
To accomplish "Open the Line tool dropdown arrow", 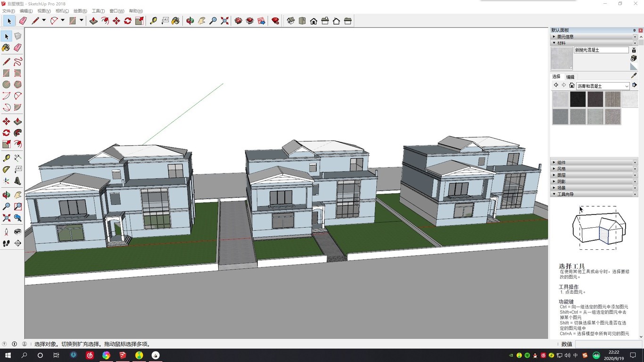I will (44, 20).
